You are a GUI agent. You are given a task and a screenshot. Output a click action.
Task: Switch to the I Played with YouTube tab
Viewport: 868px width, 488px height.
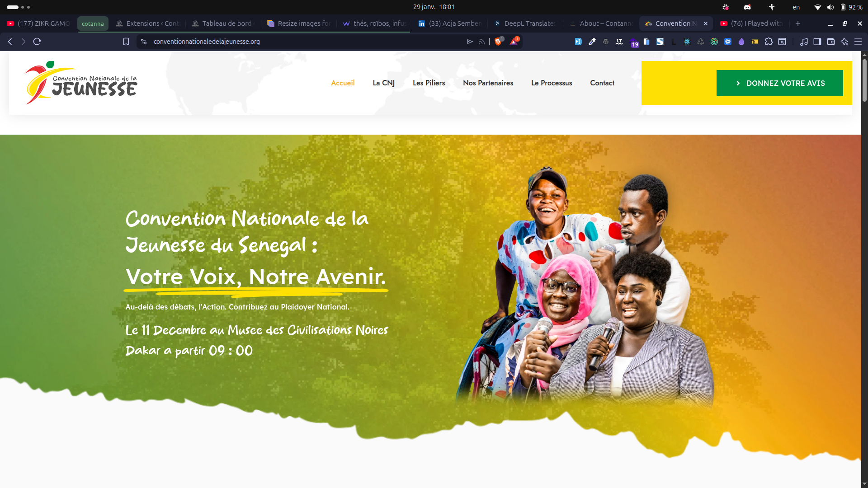click(752, 23)
